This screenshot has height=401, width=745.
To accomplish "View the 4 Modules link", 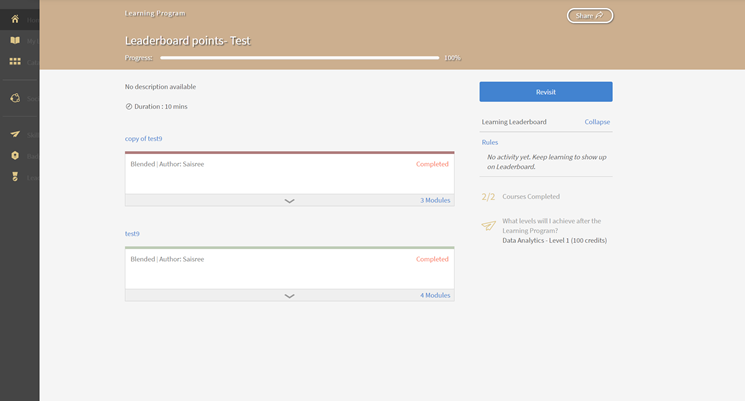I will (435, 296).
